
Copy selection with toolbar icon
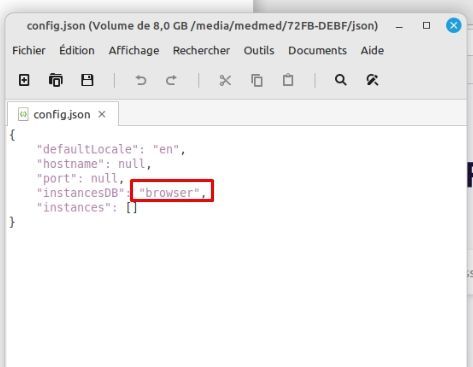257,80
